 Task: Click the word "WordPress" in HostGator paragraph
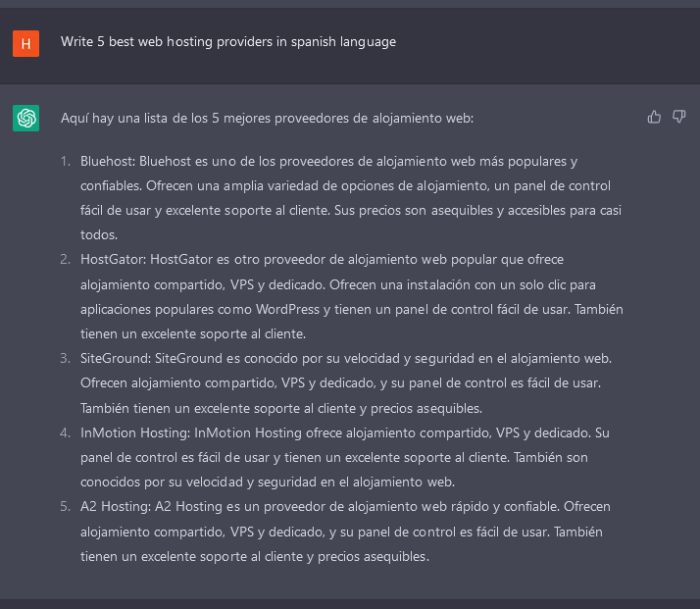click(287, 310)
